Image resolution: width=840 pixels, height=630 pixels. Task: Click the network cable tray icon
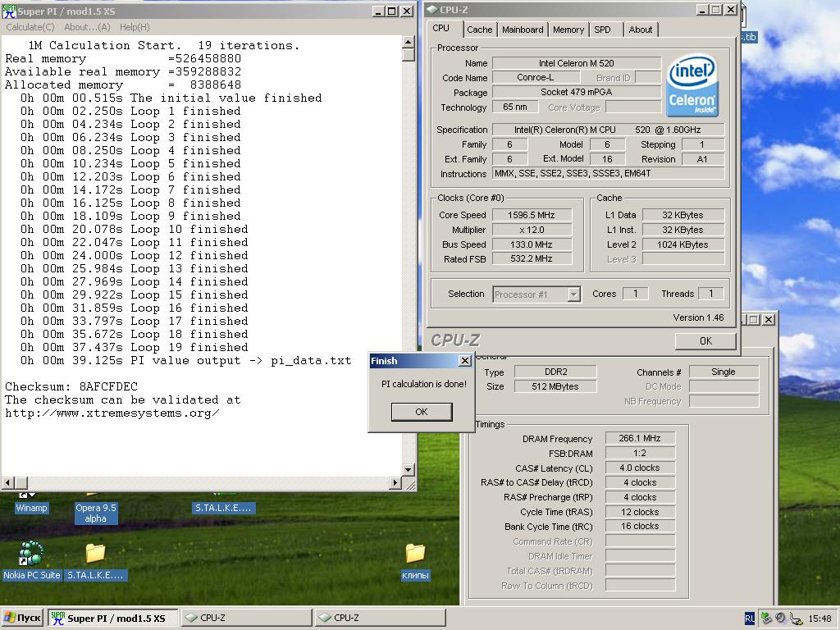[796, 619]
